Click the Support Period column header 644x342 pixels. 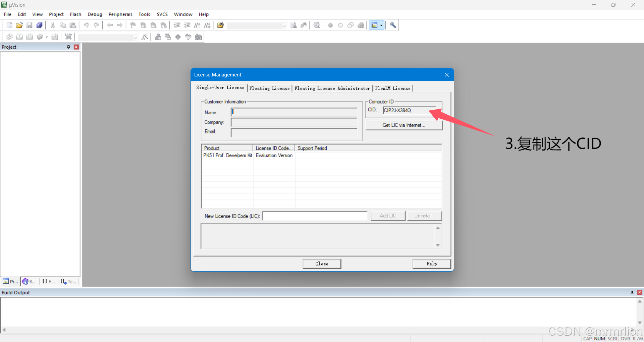(x=368, y=148)
